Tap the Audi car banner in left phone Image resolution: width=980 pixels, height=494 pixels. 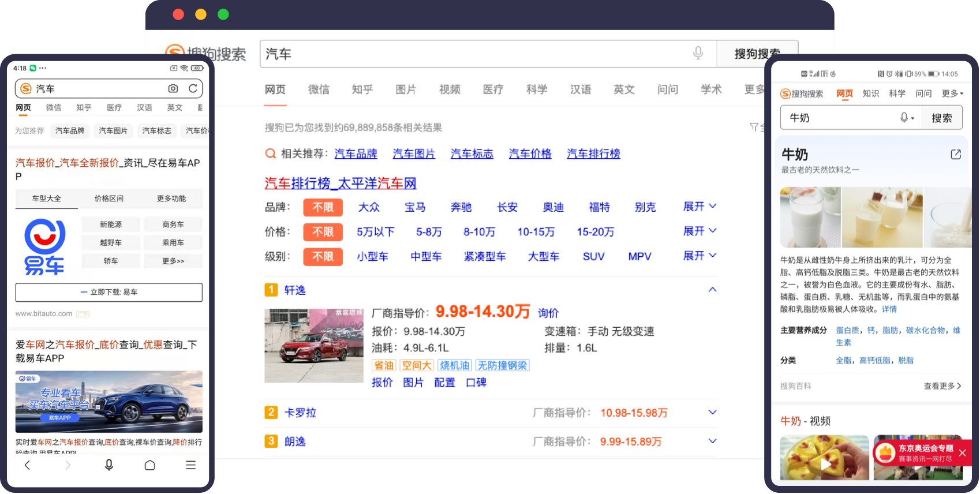109,402
